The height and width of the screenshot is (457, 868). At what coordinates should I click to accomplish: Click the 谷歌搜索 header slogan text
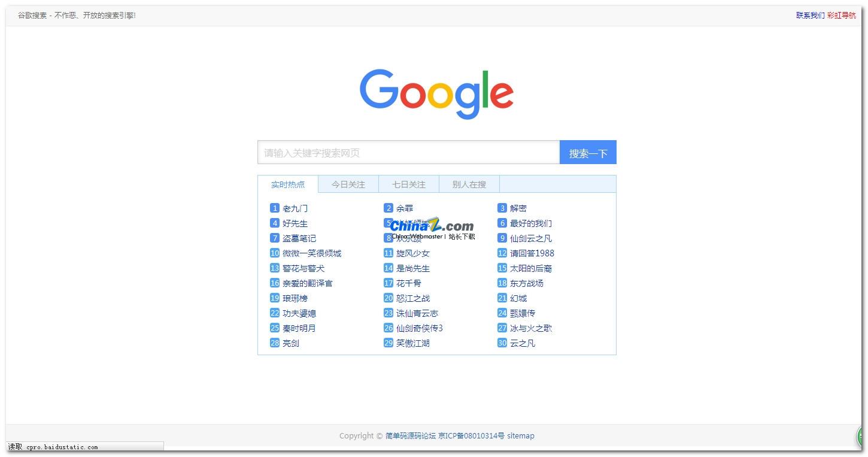tap(77, 16)
